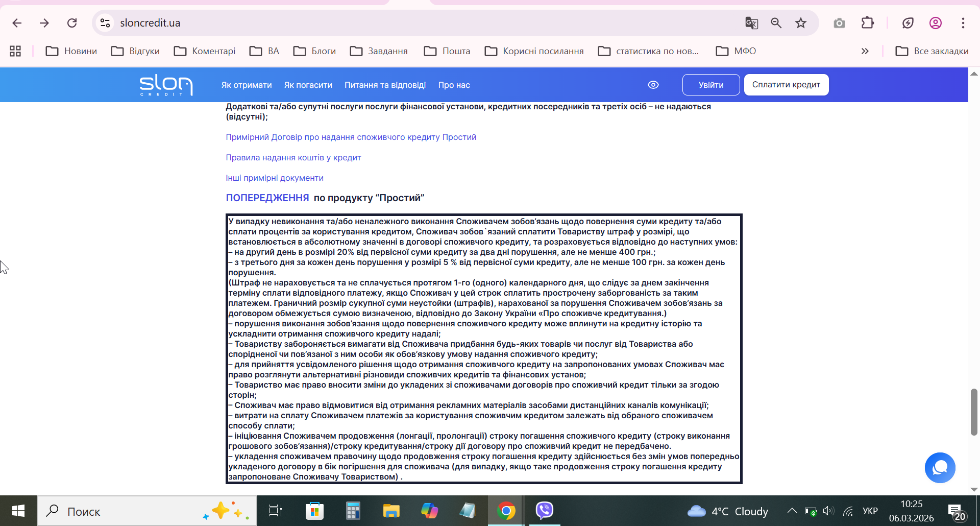Open notification center with 20 badge
This screenshot has height=526, width=980.
[957, 511]
